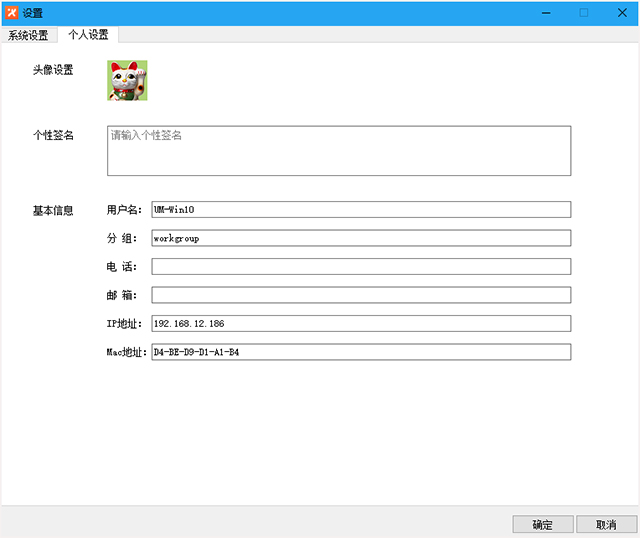Click the IP地址 field showing 192.168.12.186
The height and width of the screenshot is (538, 640).
click(361, 324)
